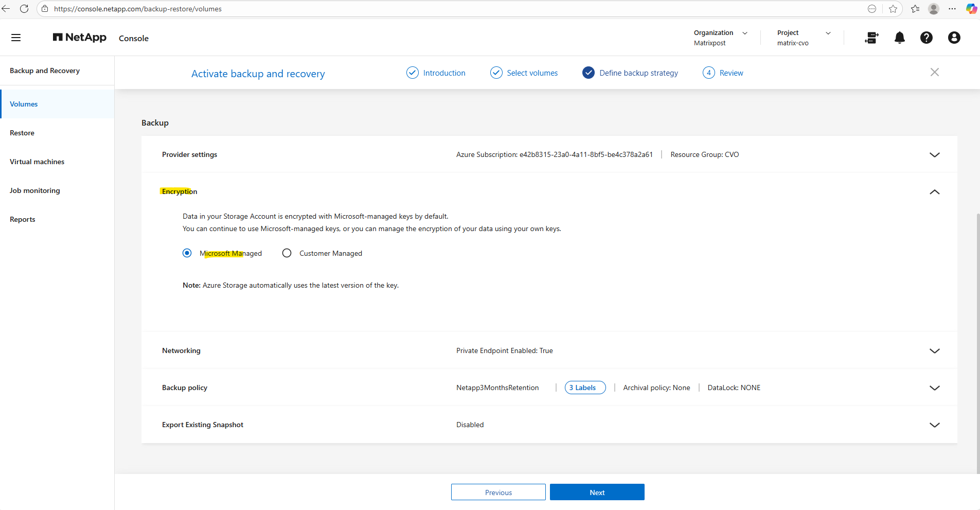The width and height of the screenshot is (980, 510).
Task: Open Restore in the sidebar
Action: coord(22,133)
